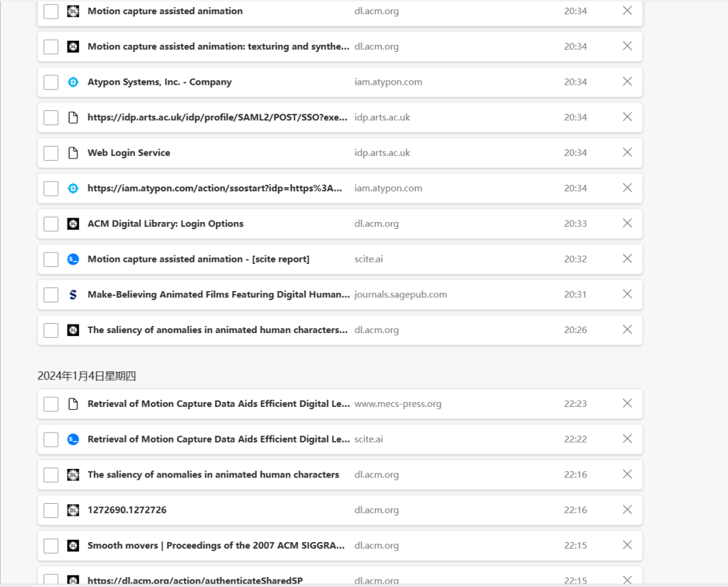Viewport: 728px width, 587px height.
Task: Click the scite favicon beside '[scite report]' entry
Action: (x=73, y=259)
